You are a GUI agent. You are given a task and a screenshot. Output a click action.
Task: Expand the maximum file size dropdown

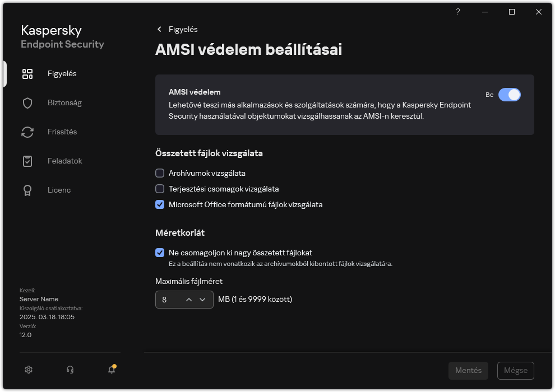203,300
